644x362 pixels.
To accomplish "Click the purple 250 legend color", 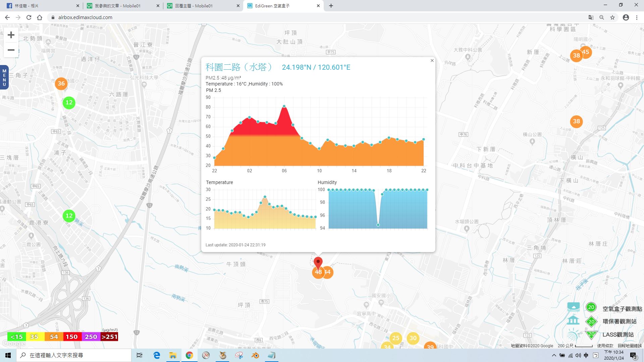I will point(91,337).
